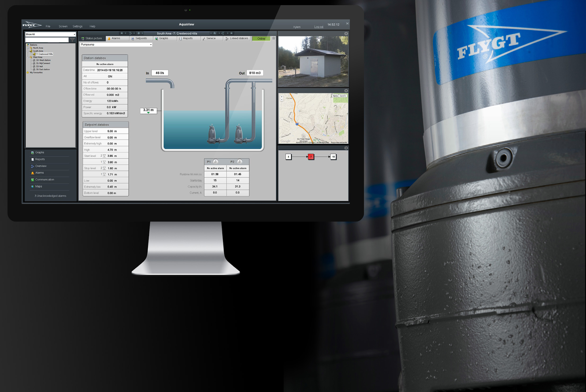Close AquaView with the X button
This screenshot has height=392, width=586.
point(347,24)
